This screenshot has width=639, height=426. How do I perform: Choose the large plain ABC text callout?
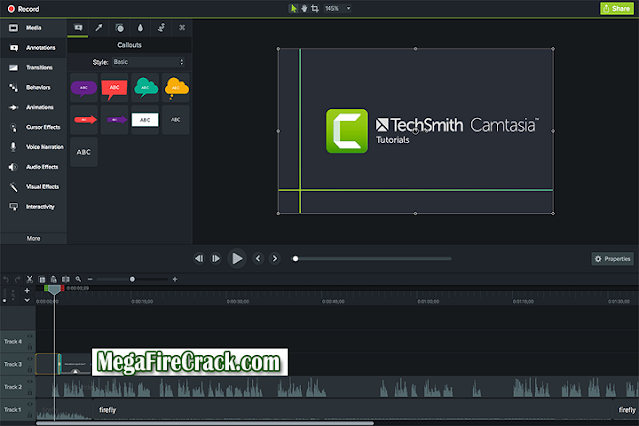point(84,152)
